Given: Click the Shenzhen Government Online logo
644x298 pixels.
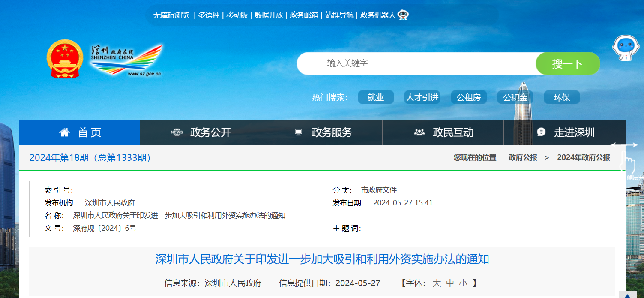Looking at the screenshot, I should click(126, 60).
